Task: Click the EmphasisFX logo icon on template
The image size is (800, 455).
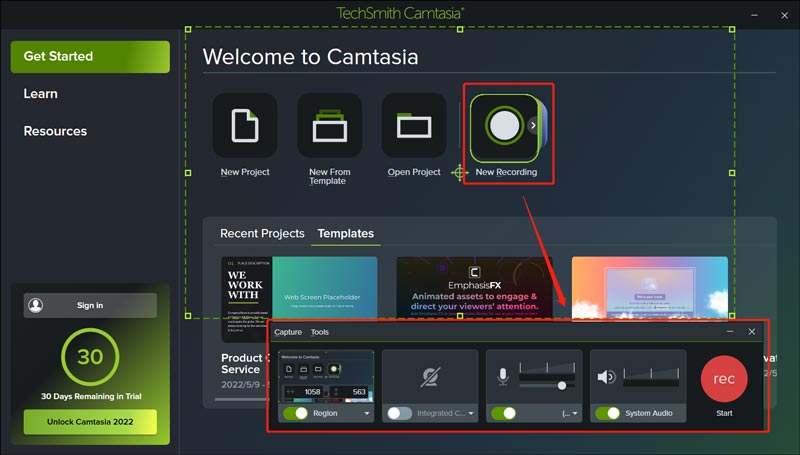Action: (474, 272)
